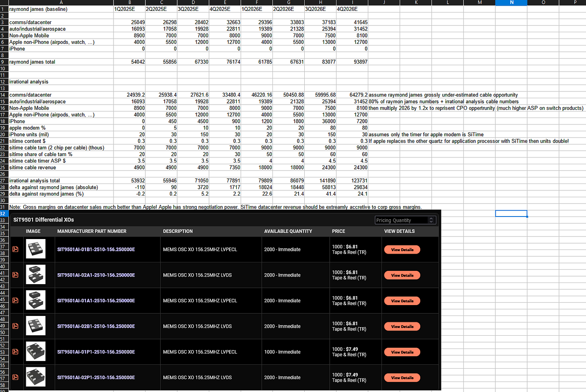The width and height of the screenshot is (586, 392).
Task: Select column header P
Action: click(575, 2)
